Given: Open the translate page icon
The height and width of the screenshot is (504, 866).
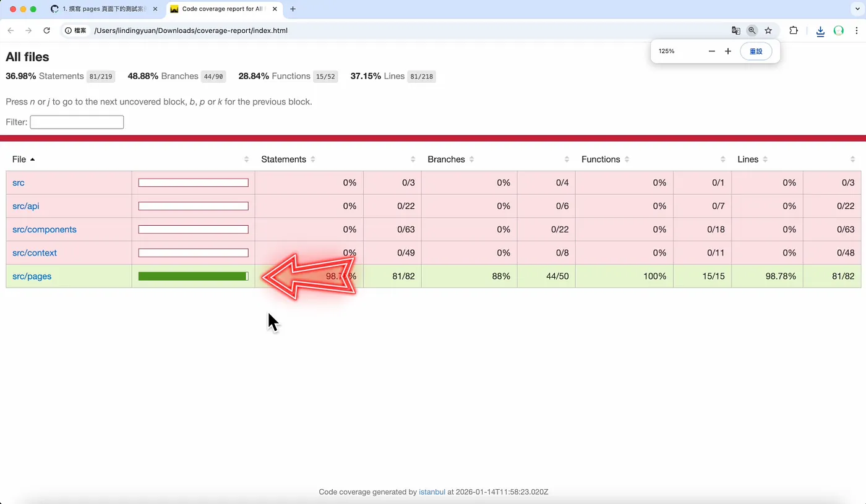Looking at the screenshot, I should (735, 30).
